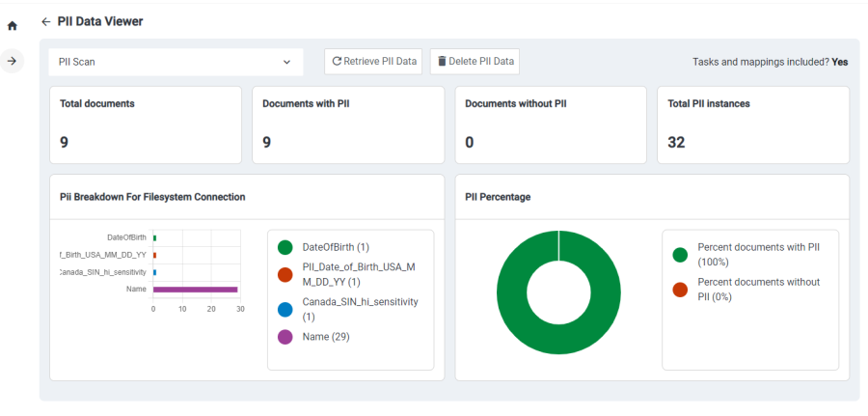Select the Documents with PII card
Screen dimensions: 868x416
(347, 125)
